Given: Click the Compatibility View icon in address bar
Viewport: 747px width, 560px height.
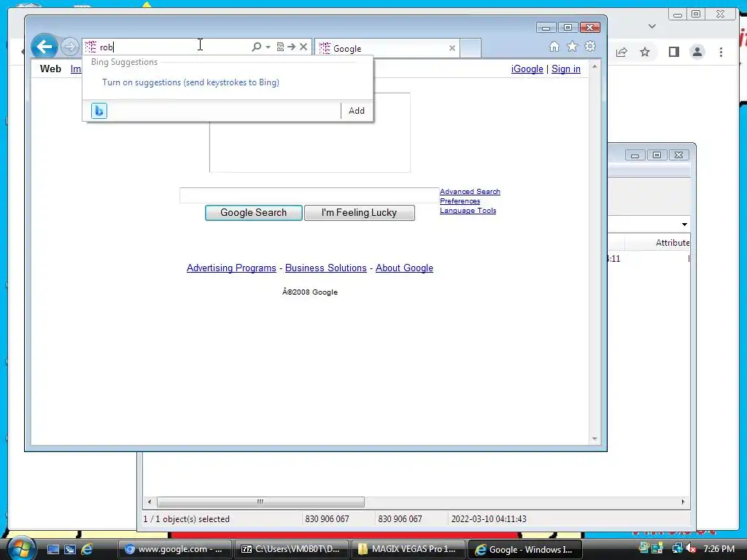Looking at the screenshot, I should 280,47.
